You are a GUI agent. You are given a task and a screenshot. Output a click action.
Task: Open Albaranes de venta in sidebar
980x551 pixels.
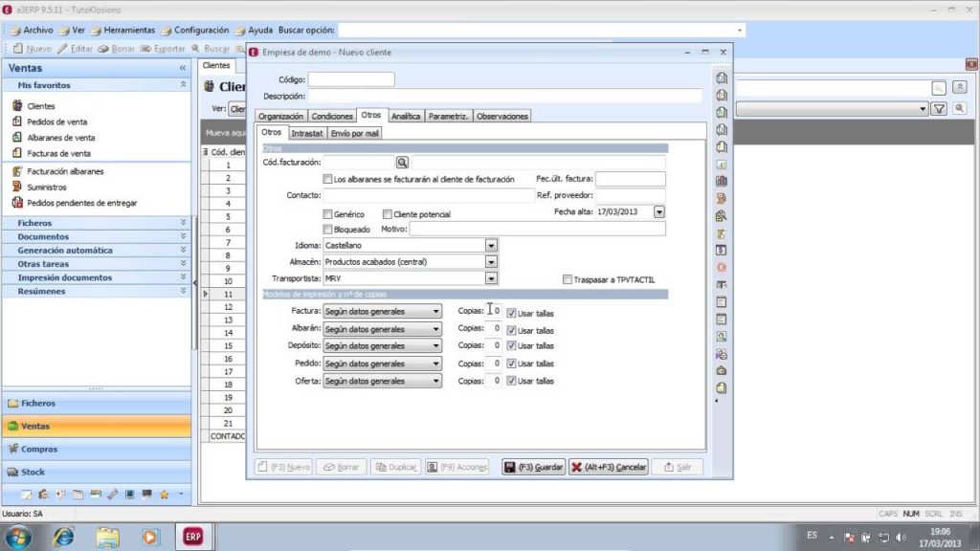tap(60, 137)
